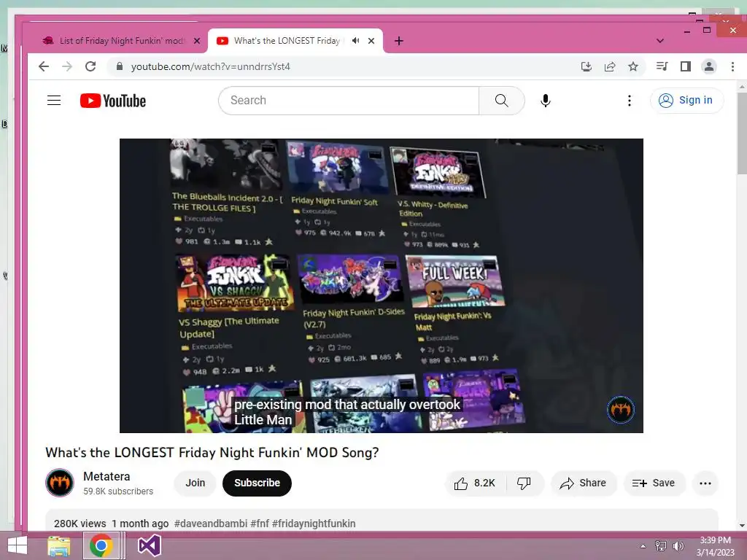Open Visual Studio from the taskbar
The width and height of the screenshot is (747, 560).
tap(149, 545)
